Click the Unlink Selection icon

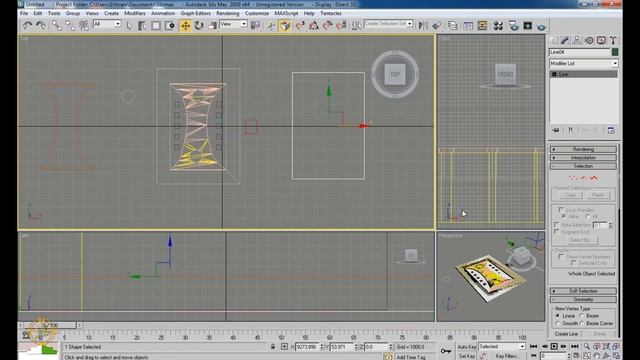click(x=70, y=26)
